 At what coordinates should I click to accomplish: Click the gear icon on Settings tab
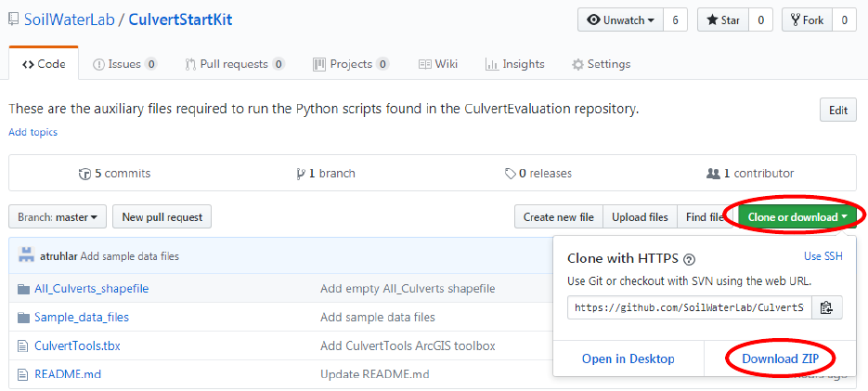578,65
